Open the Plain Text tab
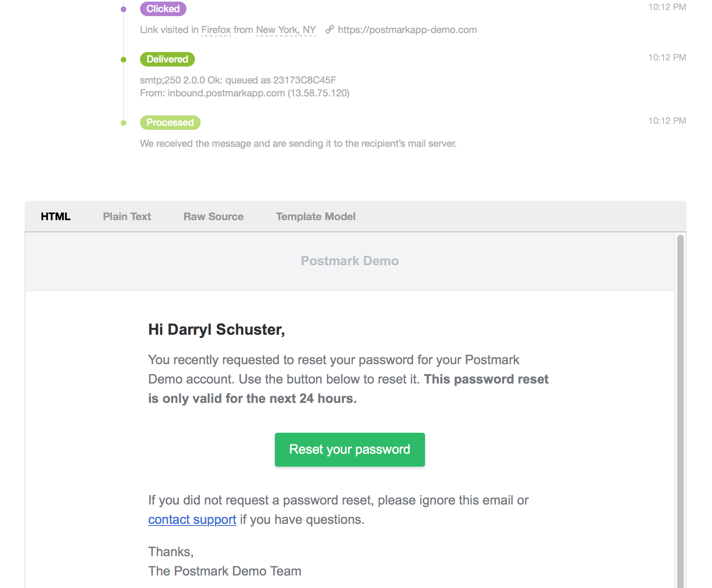Viewport: 712px width, 588px height. [127, 217]
